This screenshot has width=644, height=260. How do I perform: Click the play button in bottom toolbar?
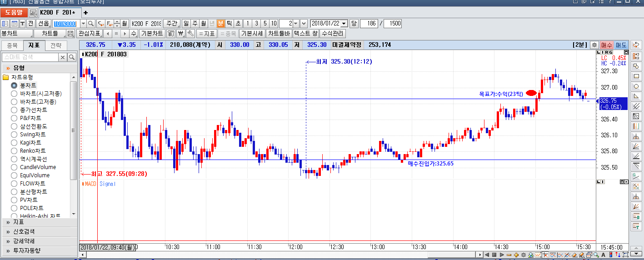point(501,255)
